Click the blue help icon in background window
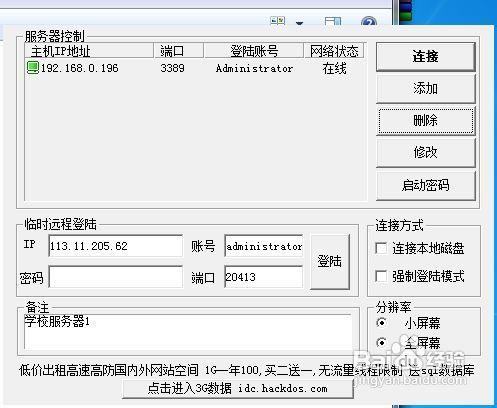The height and width of the screenshot is (408, 497). click(x=369, y=21)
